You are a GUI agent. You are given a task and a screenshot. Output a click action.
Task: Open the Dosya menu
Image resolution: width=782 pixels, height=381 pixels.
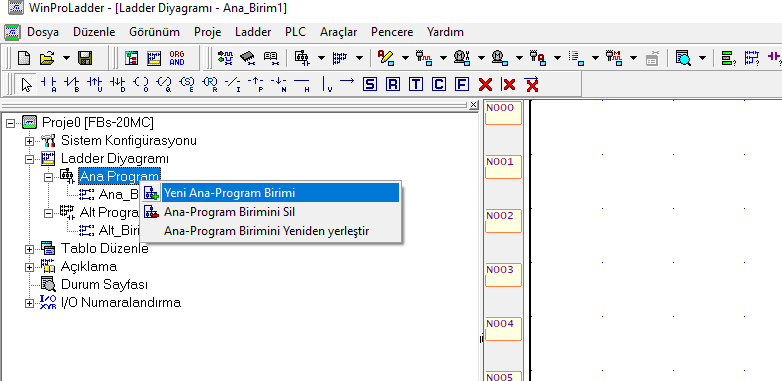(43, 32)
